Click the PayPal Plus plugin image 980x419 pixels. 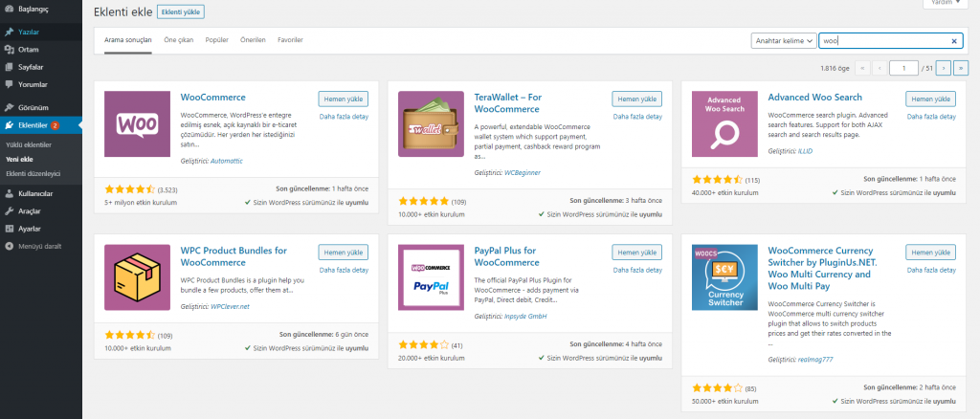(431, 277)
